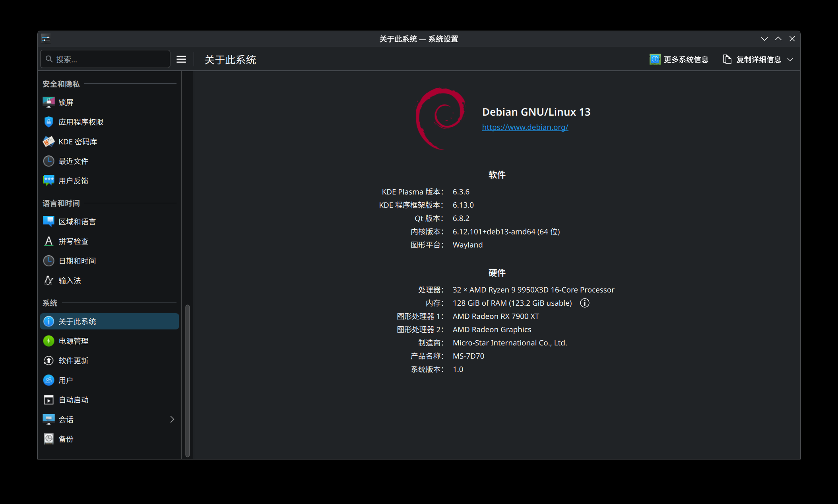Click the KDE 密码库 wallet icon
838x504 pixels.
point(48,142)
